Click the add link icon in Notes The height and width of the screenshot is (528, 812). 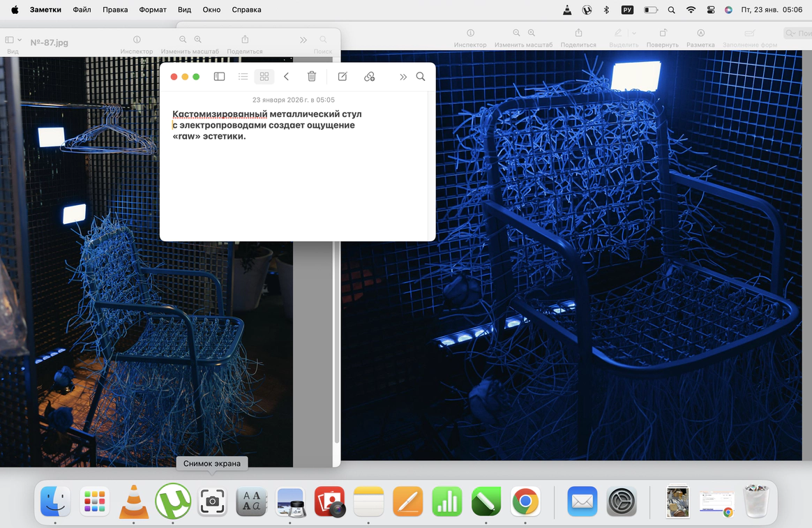click(370, 77)
